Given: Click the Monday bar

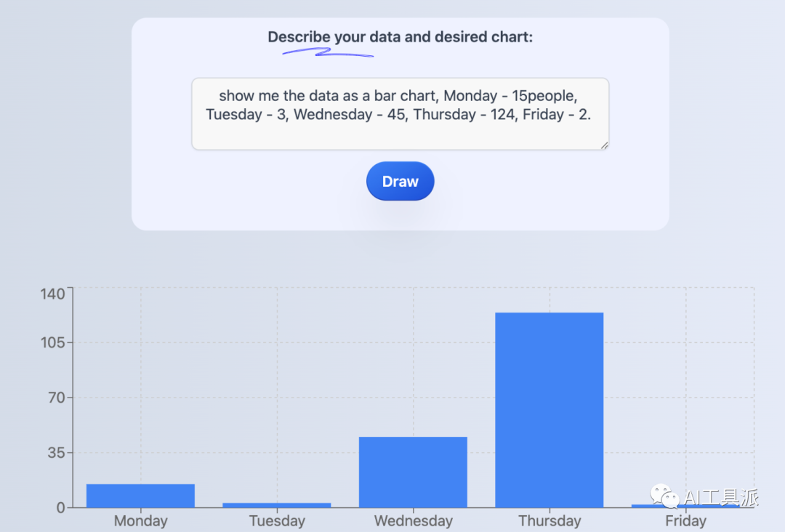Looking at the screenshot, I should 141,496.
